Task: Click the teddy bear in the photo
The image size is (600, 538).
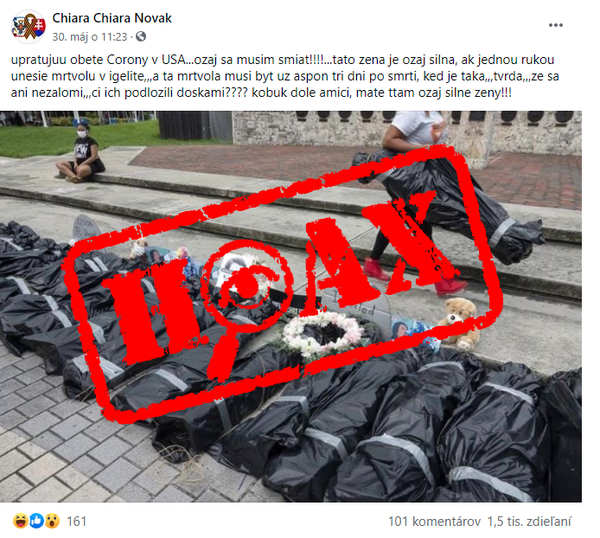Action: 458,323
